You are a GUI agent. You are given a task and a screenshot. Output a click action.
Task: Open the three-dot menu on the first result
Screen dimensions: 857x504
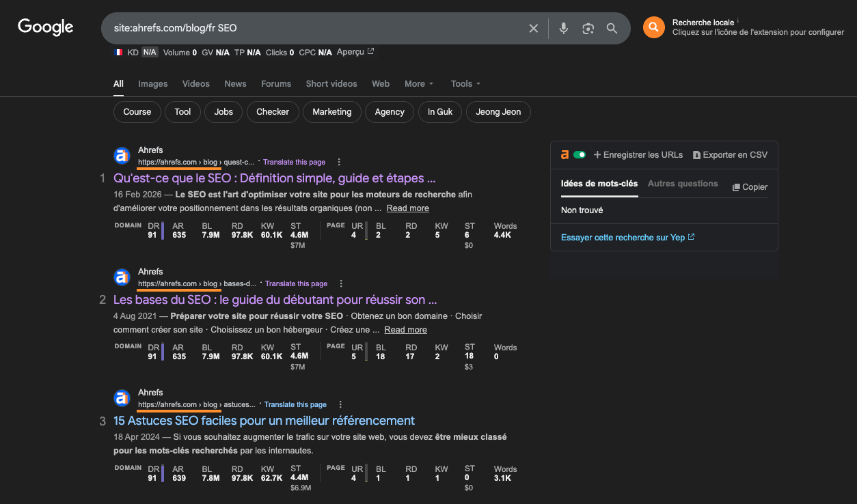[x=339, y=161]
